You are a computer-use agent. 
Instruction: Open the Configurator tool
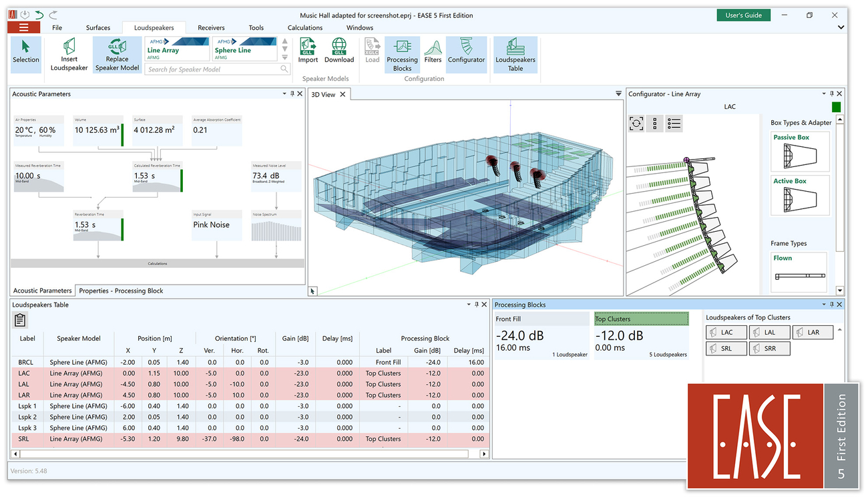point(466,53)
